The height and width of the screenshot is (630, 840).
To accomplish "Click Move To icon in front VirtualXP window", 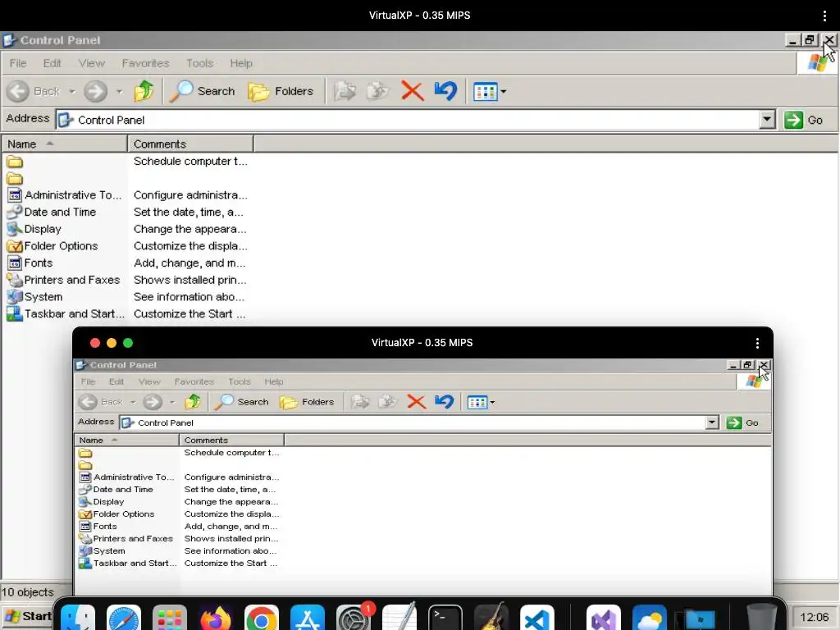I will [360, 402].
